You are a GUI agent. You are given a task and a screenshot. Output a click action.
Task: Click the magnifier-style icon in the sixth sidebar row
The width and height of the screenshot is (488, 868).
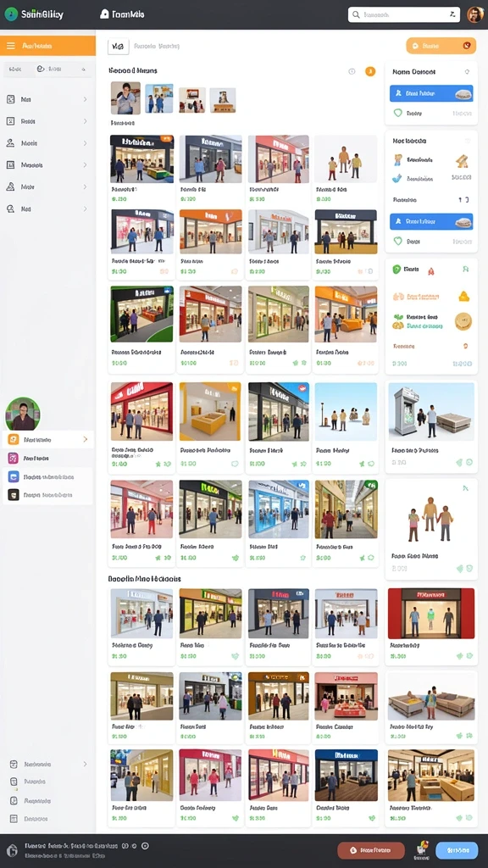coord(10,209)
